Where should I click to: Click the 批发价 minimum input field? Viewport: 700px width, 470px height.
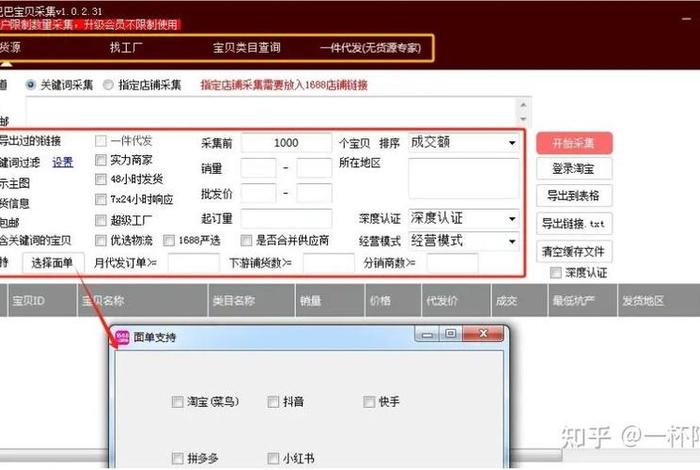point(258,194)
